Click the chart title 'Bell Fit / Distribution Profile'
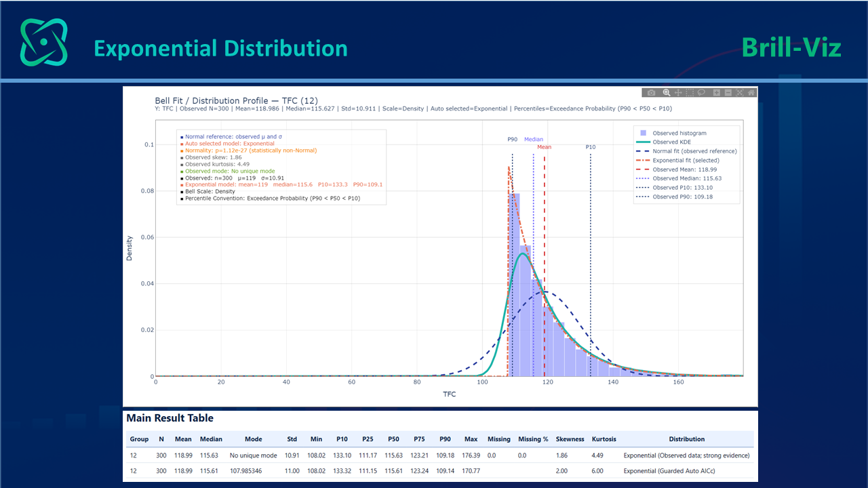Image resolution: width=868 pixels, height=488 pixels. click(x=236, y=101)
